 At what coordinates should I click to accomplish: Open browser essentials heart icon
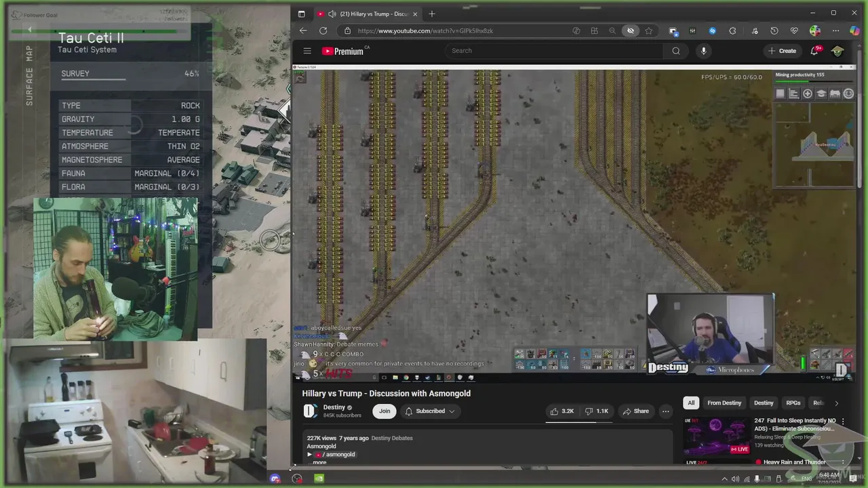pos(794,30)
